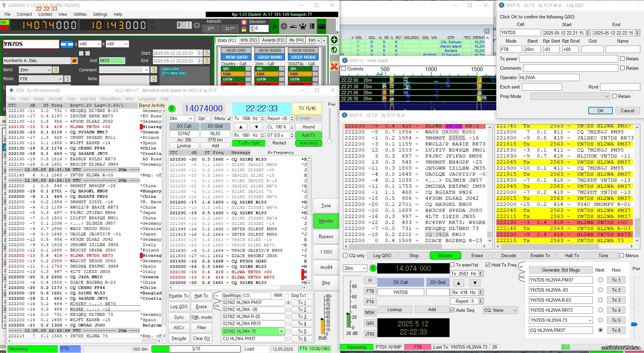
Task: Click the orange icon next to Humberto A. Diaz name
Action: (75, 61)
